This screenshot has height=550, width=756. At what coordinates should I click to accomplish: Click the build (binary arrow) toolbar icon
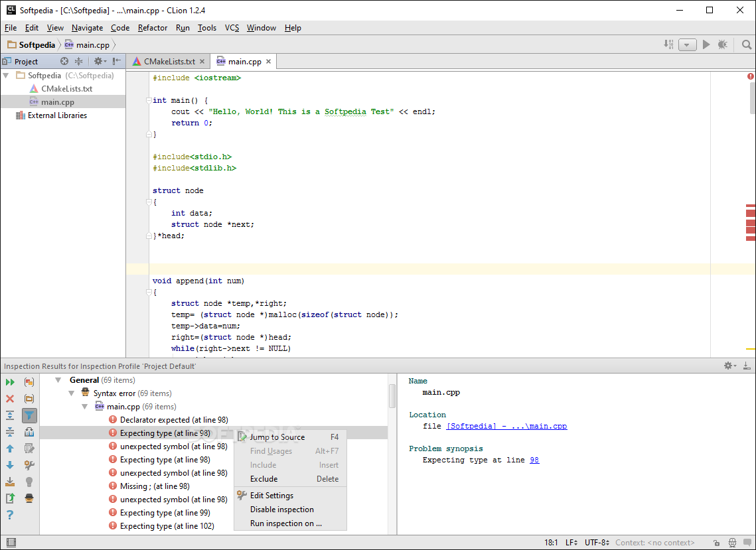[x=669, y=44]
